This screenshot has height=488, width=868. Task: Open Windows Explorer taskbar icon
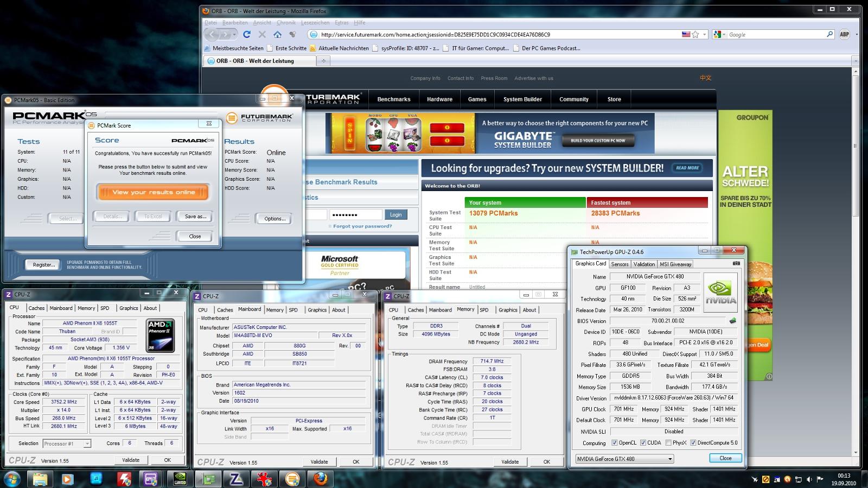[40, 479]
